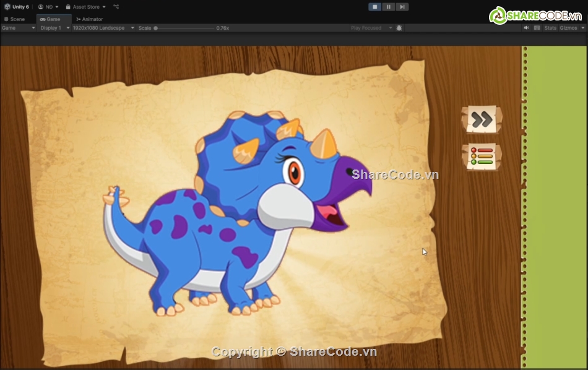Image resolution: width=588 pixels, height=370 pixels.
Task: Click the Unity 6 logo icon
Action: tap(7, 7)
